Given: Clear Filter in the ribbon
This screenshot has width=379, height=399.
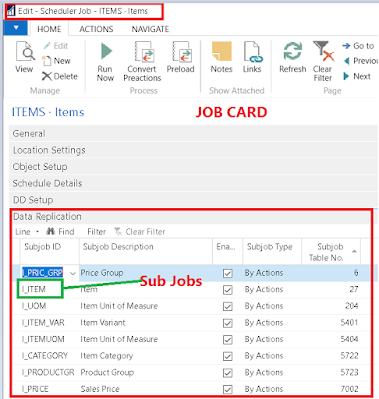Looking at the screenshot, I should (x=323, y=62).
